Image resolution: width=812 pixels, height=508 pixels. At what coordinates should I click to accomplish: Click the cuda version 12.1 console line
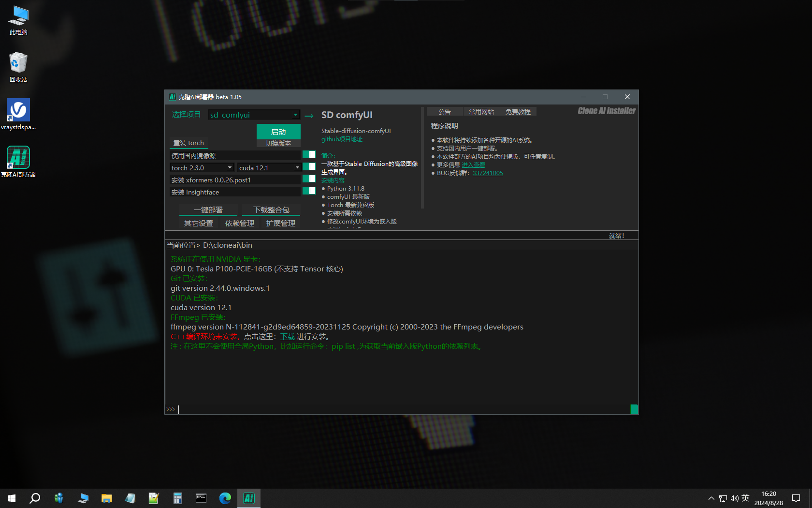pyautogui.click(x=201, y=308)
